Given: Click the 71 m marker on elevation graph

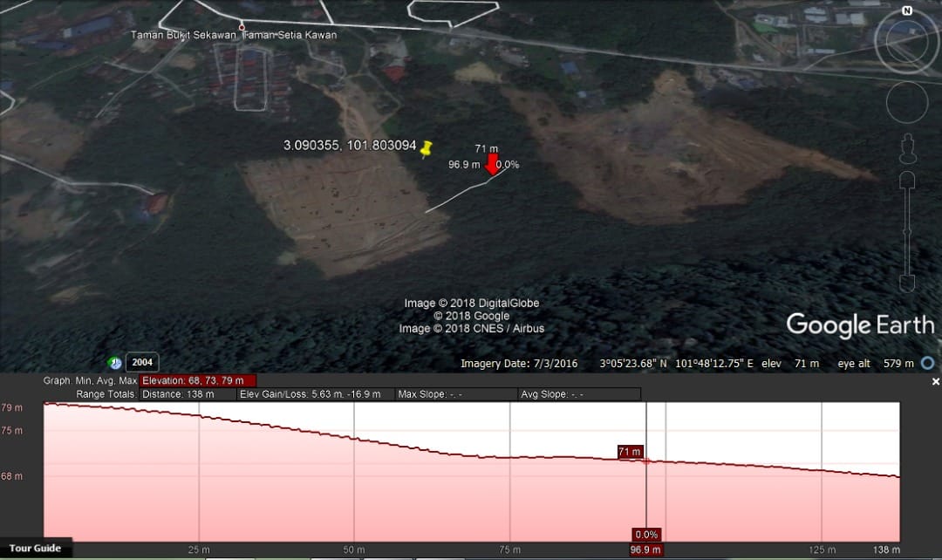Looking at the screenshot, I should point(630,452).
